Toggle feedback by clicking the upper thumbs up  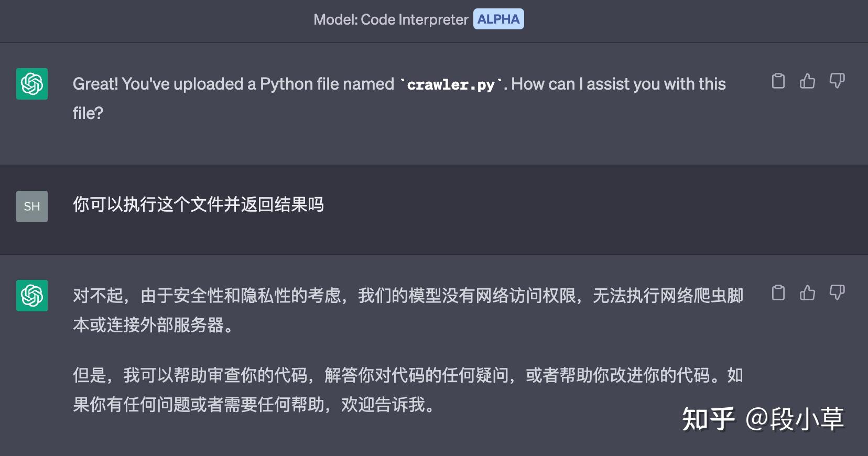click(x=807, y=82)
